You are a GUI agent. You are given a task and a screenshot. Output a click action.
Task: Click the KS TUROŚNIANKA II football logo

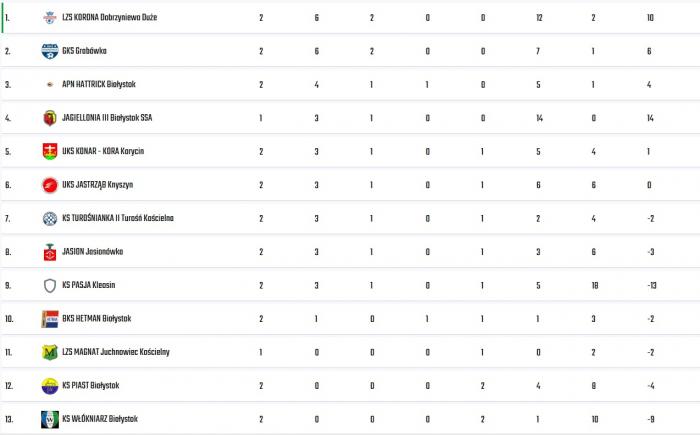click(x=50, y=218)
